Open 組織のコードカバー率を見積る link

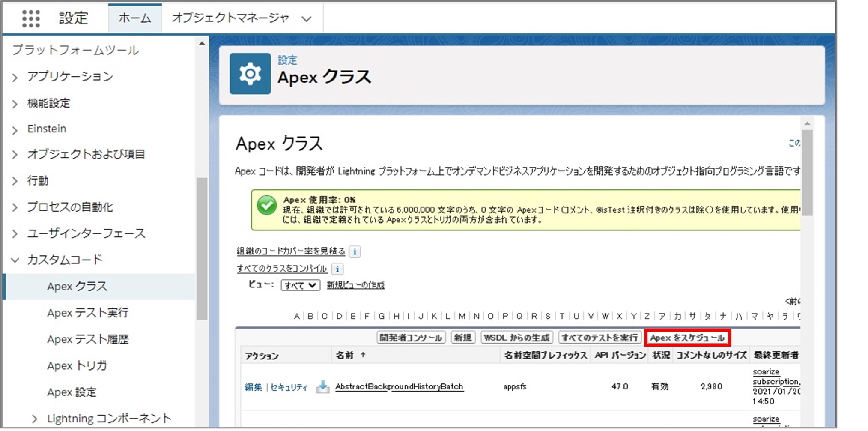coord(291,251)
